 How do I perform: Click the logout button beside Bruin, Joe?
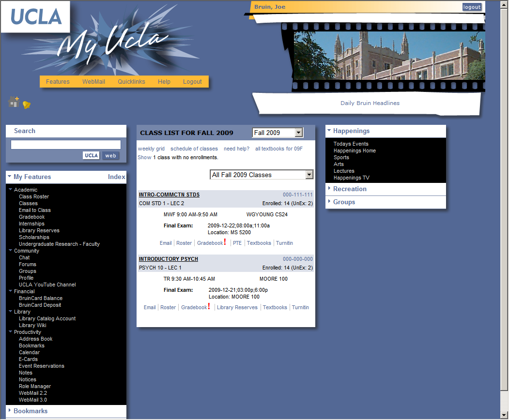point(471,7)
